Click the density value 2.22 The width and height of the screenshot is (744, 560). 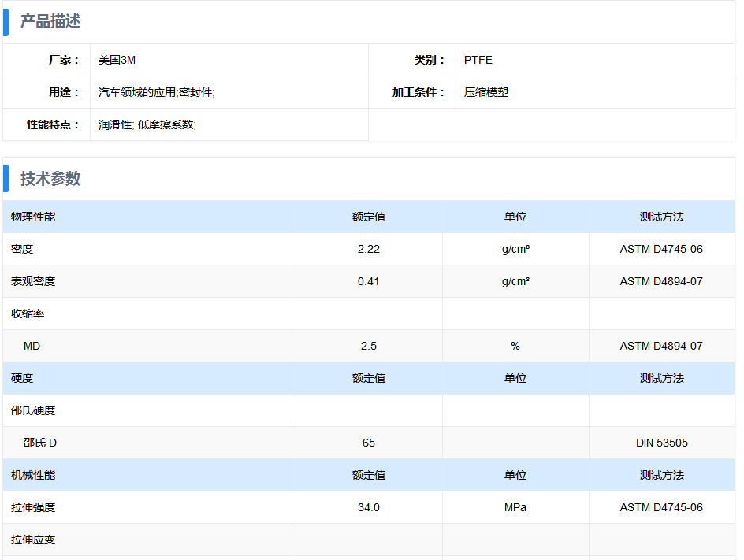pos(369,249)
